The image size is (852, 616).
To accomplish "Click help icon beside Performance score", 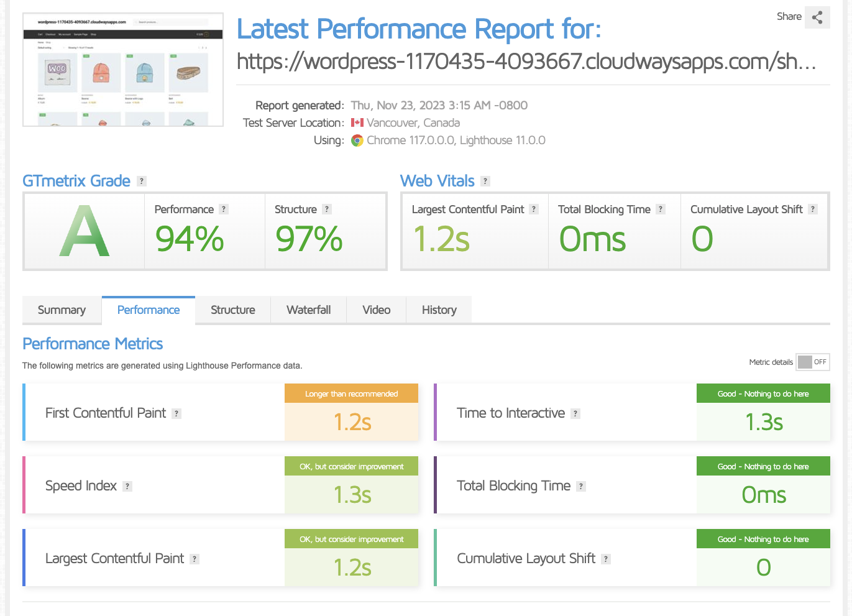I will [x=224, y=209].
